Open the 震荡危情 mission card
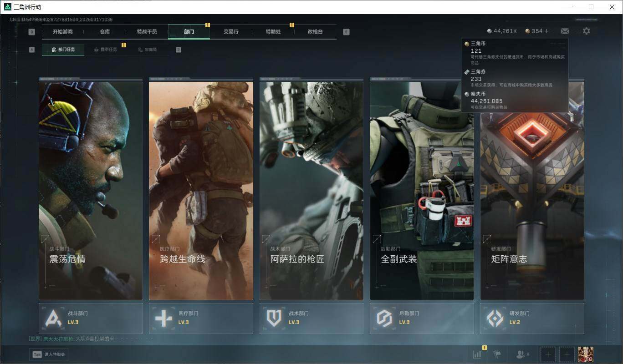 point(91,189)
